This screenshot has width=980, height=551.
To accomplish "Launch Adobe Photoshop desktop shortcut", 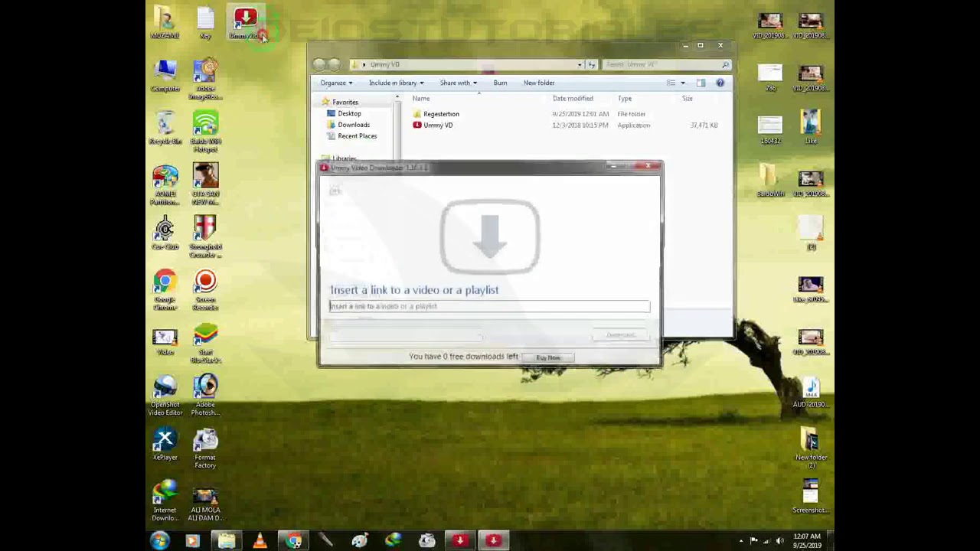I will [x=205, y=396].
